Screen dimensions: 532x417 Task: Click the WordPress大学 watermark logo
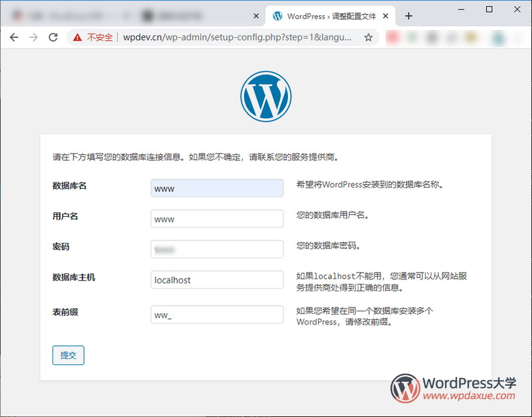453,388
